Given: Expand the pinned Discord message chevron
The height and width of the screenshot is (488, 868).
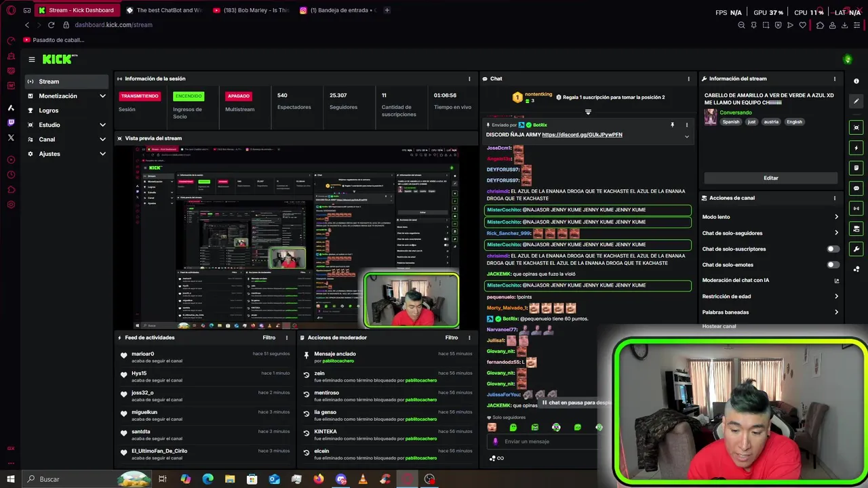Looking at the screenshot, I should coord(686,136).
